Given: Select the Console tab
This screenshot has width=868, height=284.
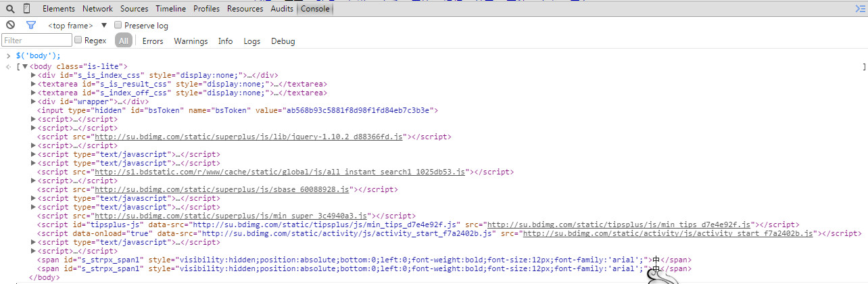Looking at the screenshot, I should tap(315, 9).
